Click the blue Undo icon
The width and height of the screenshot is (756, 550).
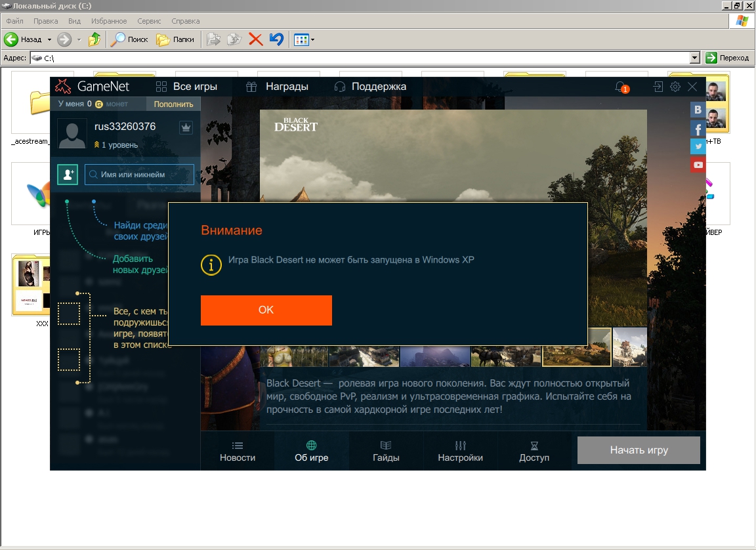276,39
